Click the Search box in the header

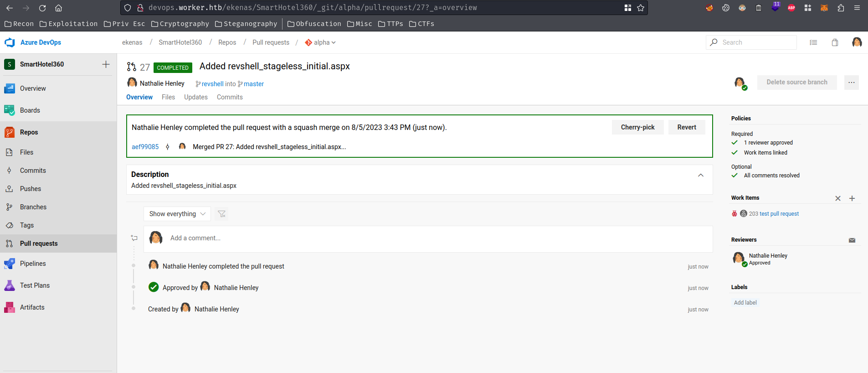pyautogui.click(x=751, y=42)
